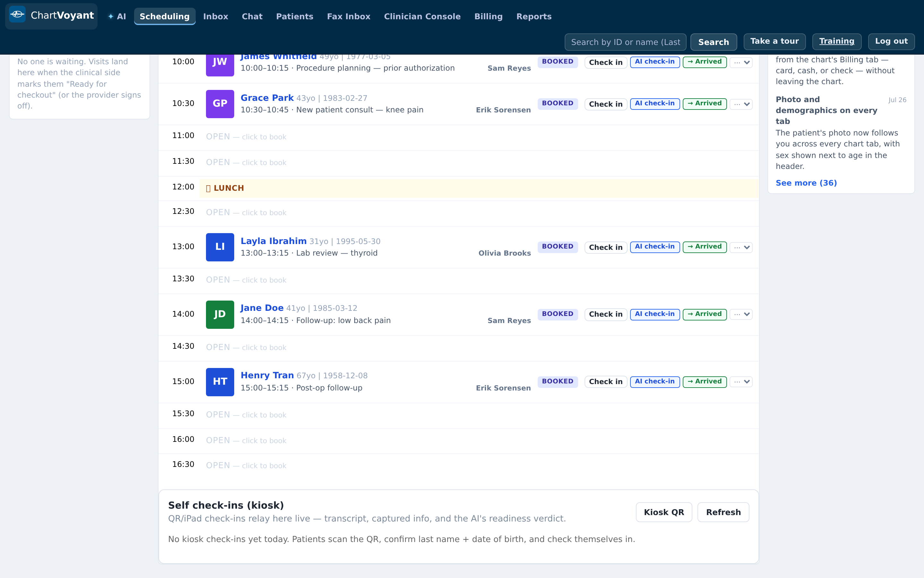Expand more actions for Grace Park
The image size is (924, 578).
(741, 104)
